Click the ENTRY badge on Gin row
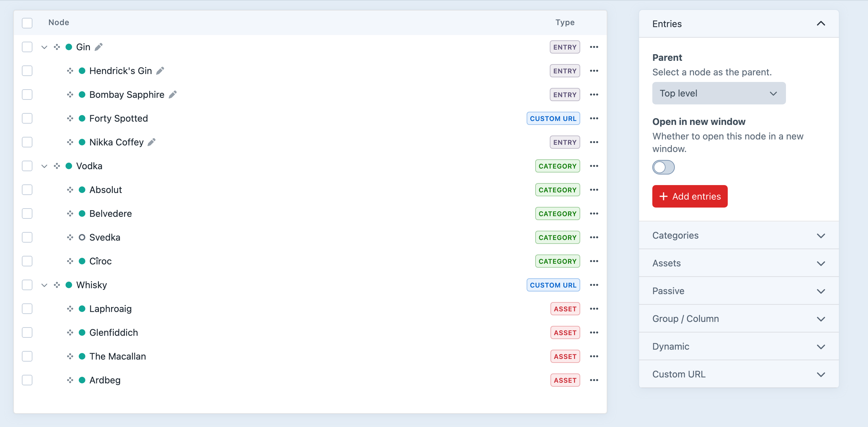Viewport: 868px width, 427px height. click(565, 47)
